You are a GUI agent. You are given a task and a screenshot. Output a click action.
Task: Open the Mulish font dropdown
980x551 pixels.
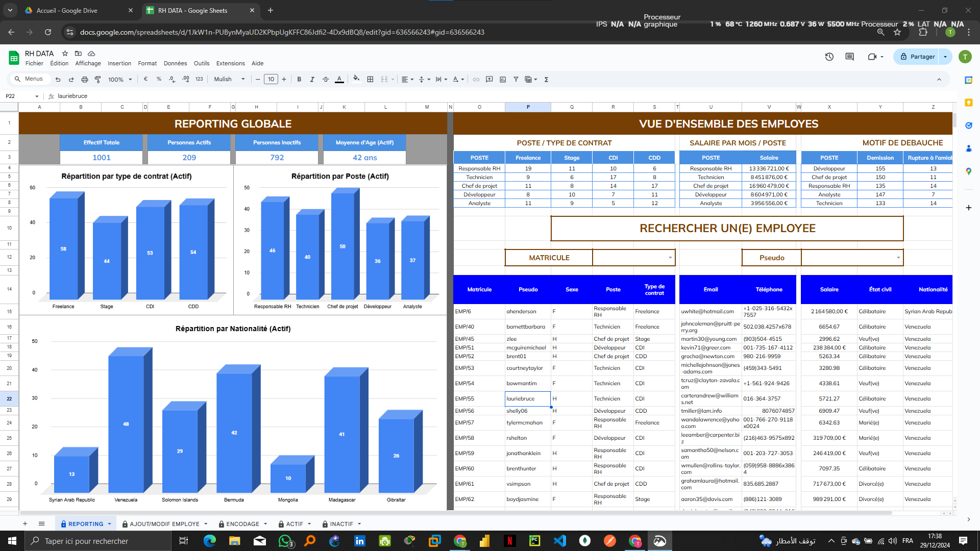pyautogui.click(x=230, y=79)
